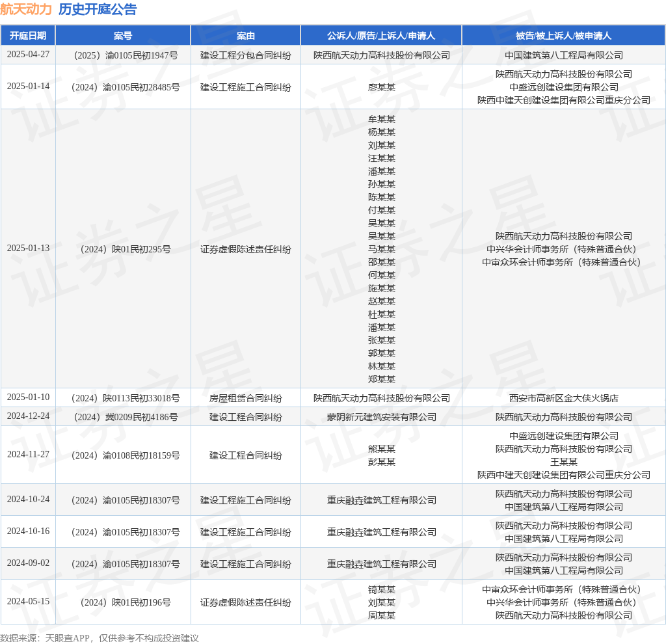Select plaintiff 林某某
This screenshot has width=666, height=644.
pos(381,366)
